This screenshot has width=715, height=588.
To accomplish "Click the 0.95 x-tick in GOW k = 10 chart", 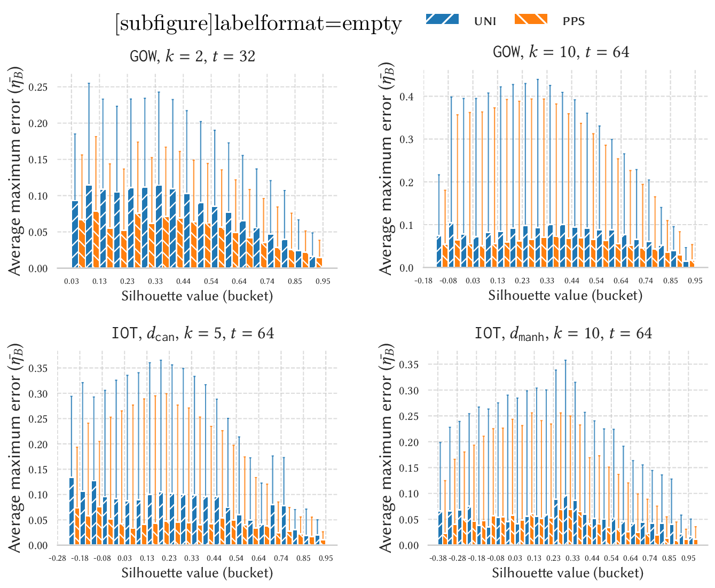I will coord(695,281).
